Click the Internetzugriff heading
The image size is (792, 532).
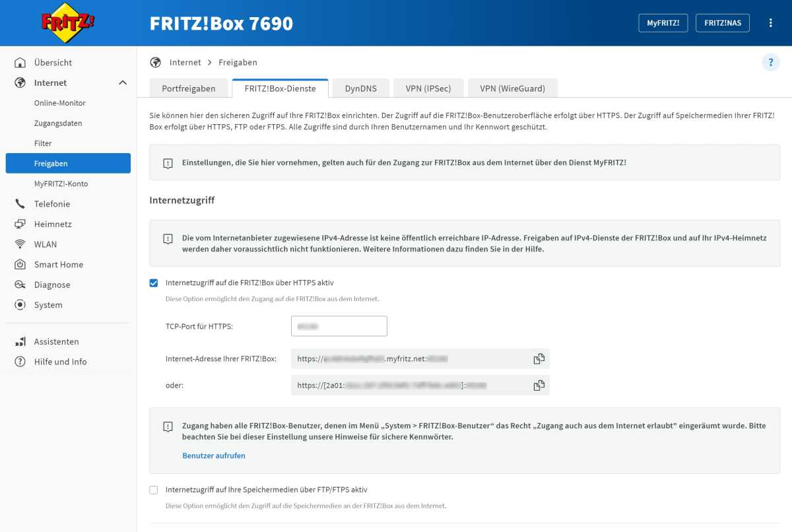[x=182, y=200]
